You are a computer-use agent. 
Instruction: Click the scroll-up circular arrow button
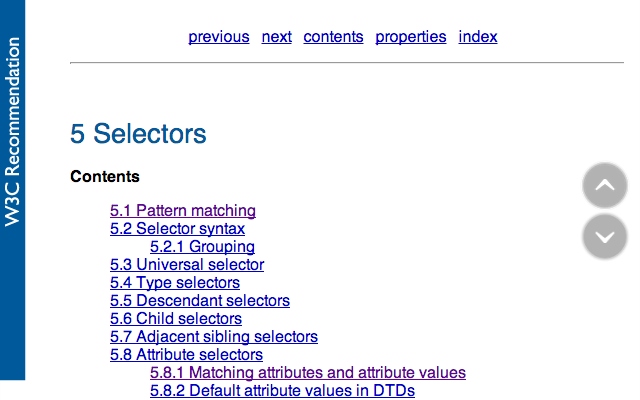604,185
